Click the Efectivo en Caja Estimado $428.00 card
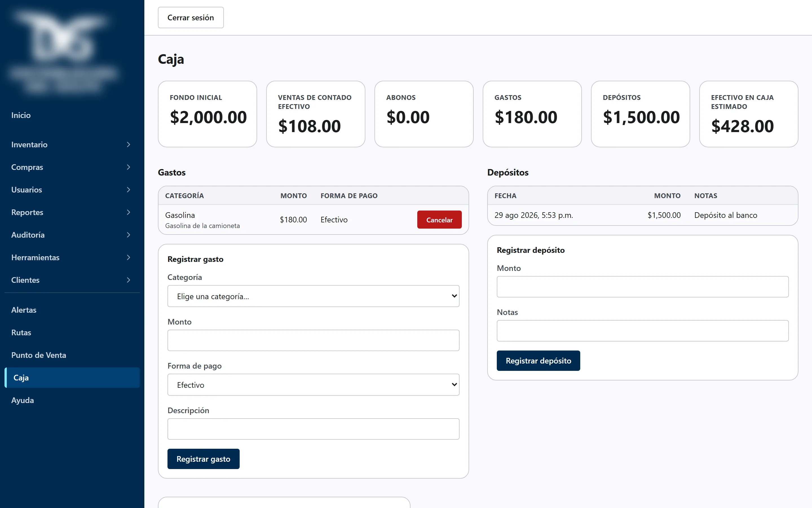 (749, 114)
